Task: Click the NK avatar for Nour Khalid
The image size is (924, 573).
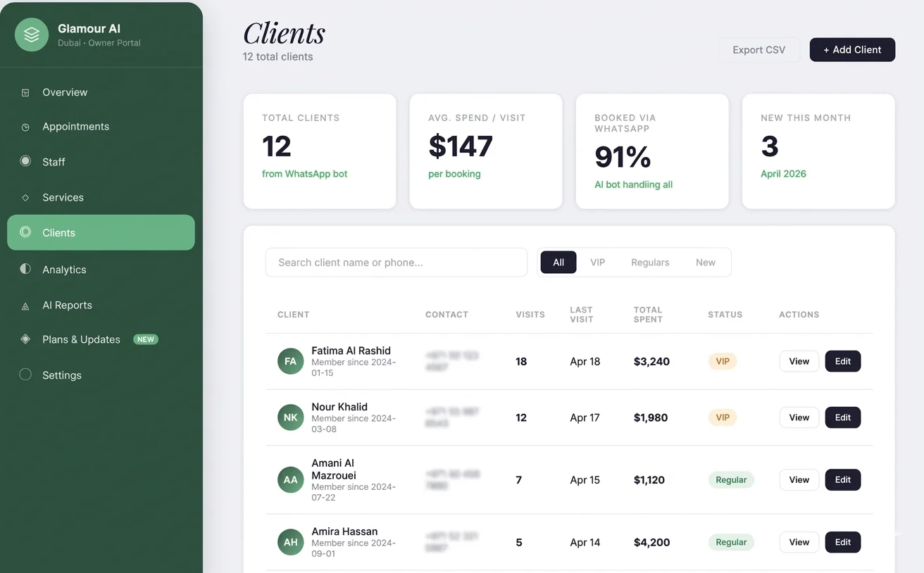Action: [x=290, y=417]
